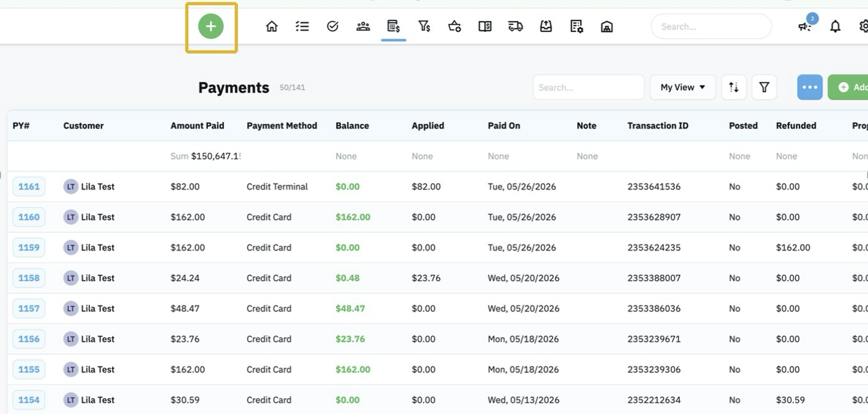Open the notifications bell

point(836,27)
